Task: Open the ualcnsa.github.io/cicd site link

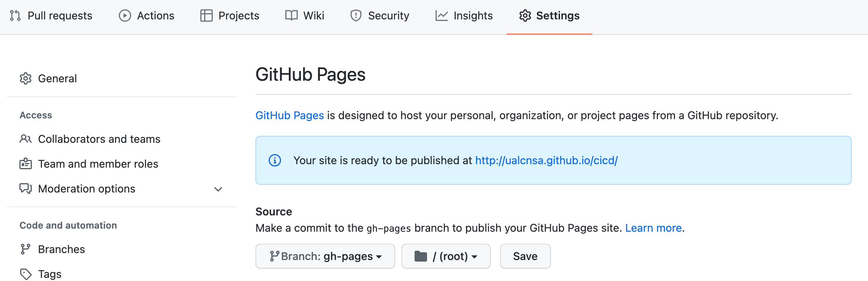Action: [x=547, y=160]
